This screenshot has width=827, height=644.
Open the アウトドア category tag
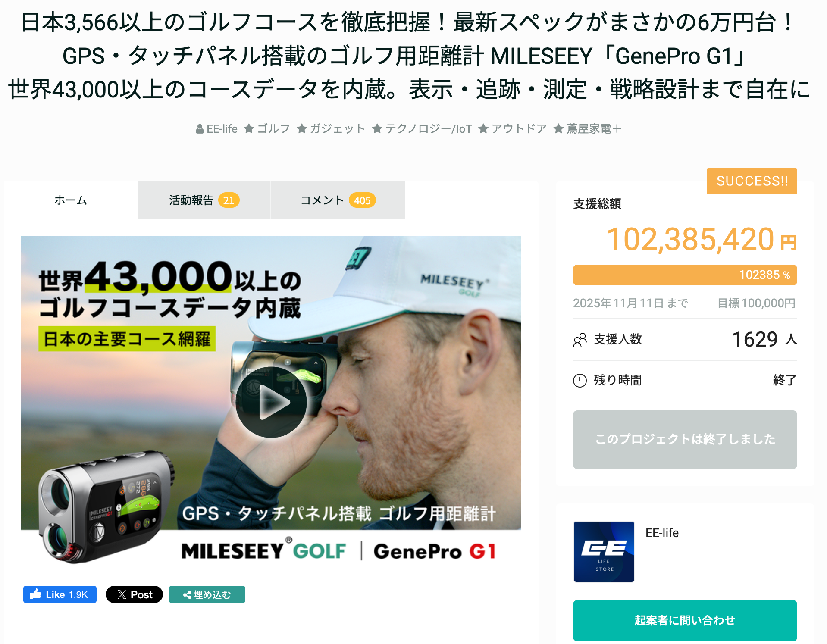[513, 128]
